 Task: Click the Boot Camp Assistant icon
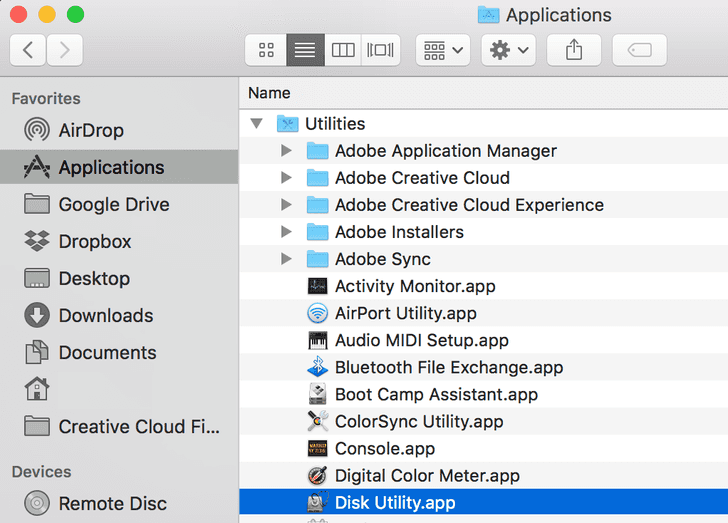317,394
